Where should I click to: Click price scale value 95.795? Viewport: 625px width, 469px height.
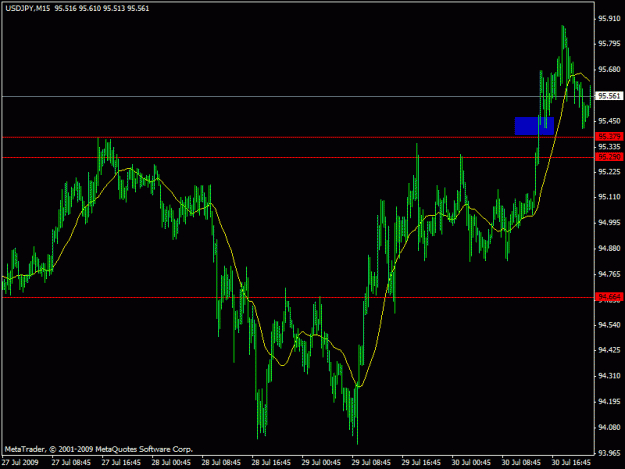pyautogui.click(x=609, y=43)
